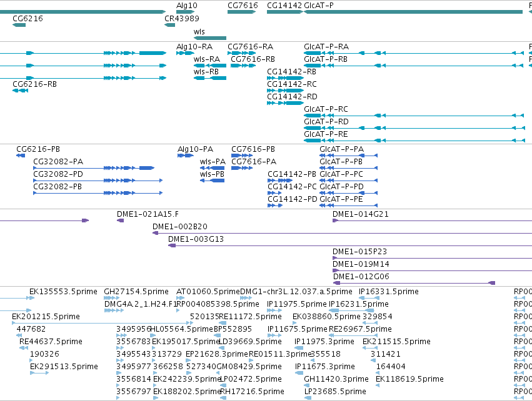532x401 pixels.
Task: Click the CG6216-PB protein label
Action: (x=38, y=149)
